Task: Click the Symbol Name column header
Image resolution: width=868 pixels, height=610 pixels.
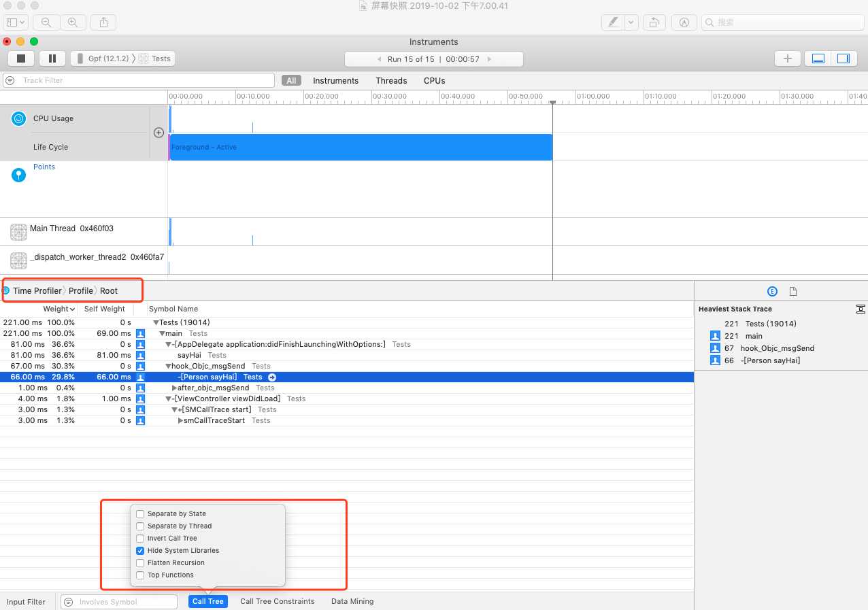Action: (173, 309)
